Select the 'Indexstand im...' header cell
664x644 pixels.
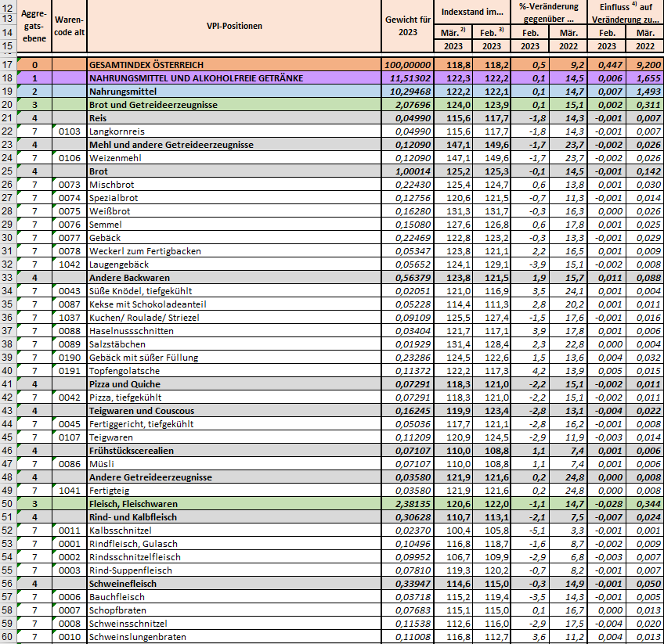point(471,13)
